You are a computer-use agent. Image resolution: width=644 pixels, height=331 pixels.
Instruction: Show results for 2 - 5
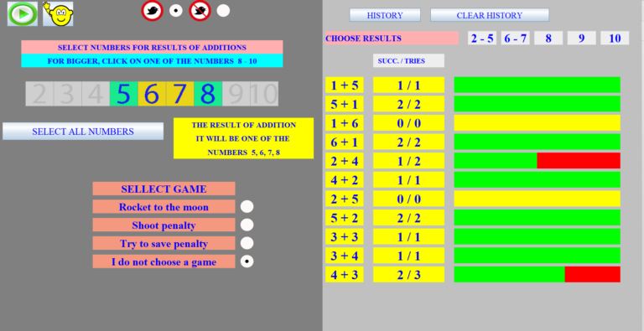(x=482, y=39)
